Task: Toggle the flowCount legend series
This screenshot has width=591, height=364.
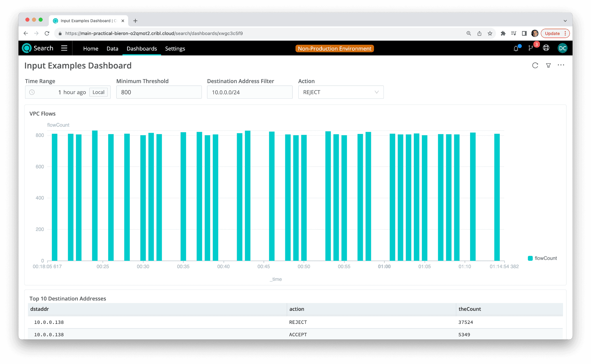Action: point(542,258)
